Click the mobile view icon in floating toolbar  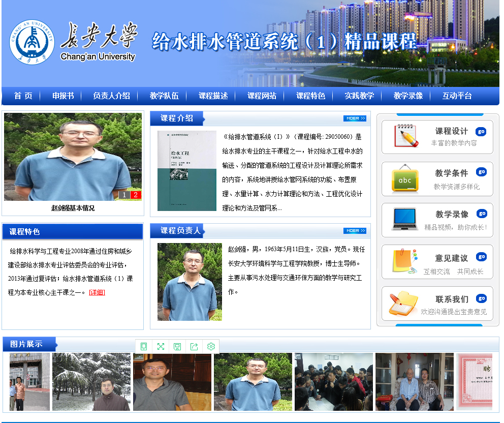click(x=144, y=346)
